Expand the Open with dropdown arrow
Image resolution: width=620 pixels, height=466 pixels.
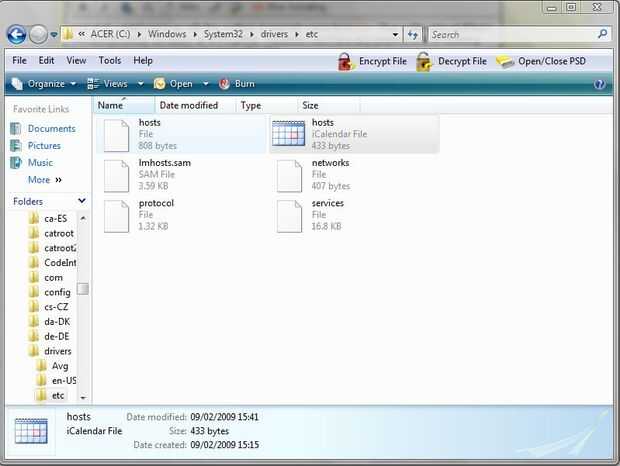[206, 84]
